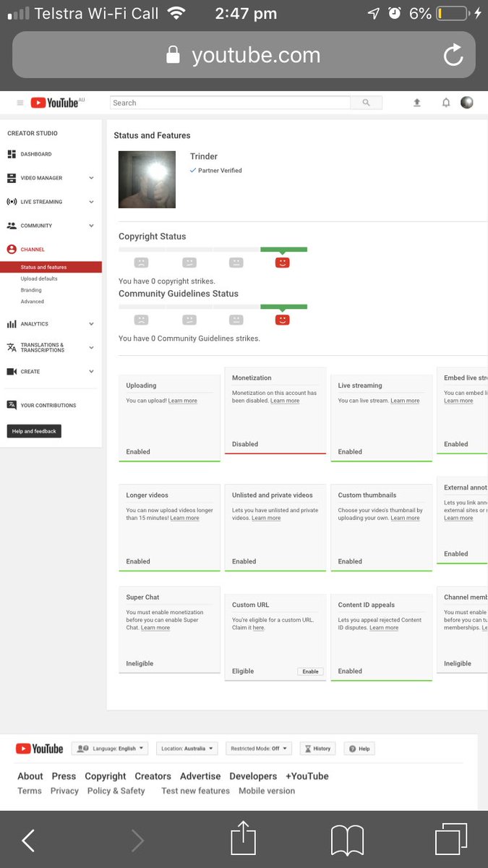Open the Creators footer link

153,776
